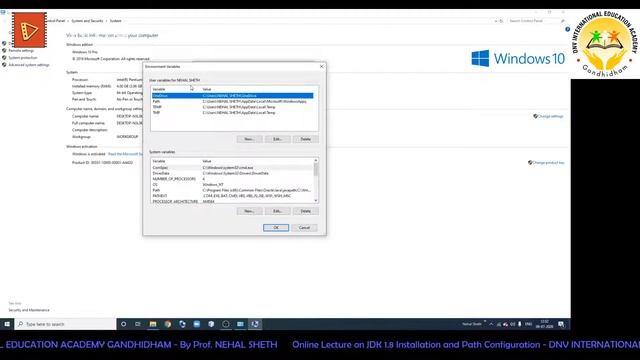Open Task View from taskbar
The width and height of the screenshot is (640, 360).
pyautogui.click(x=138, y=324)
